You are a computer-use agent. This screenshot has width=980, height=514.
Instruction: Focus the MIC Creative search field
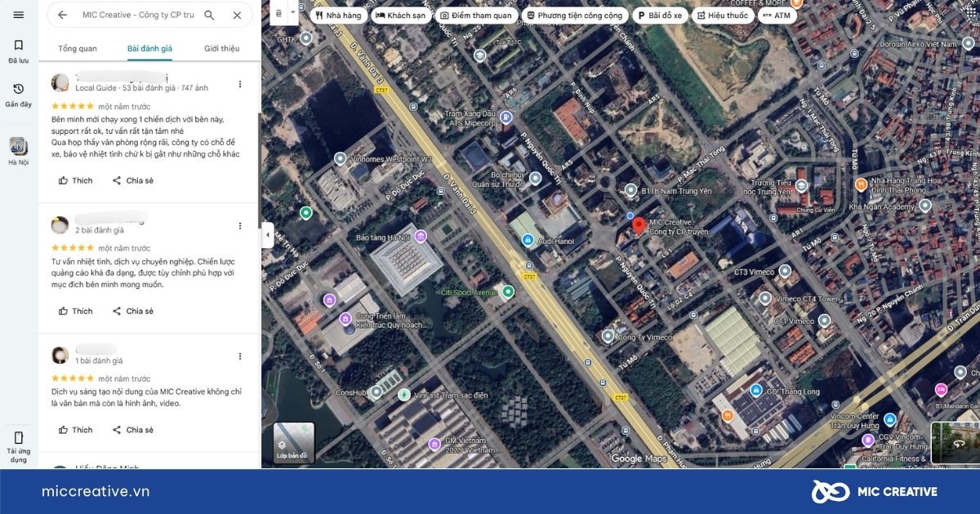point(137,15)
